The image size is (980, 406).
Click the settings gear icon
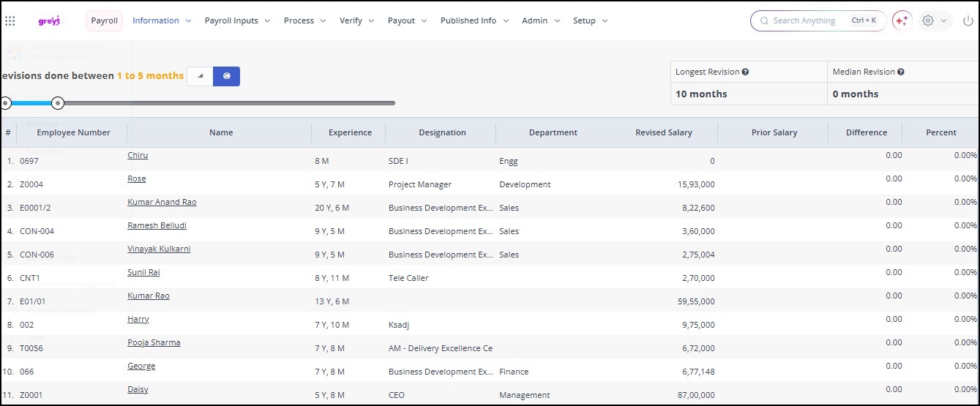[x=928, y=21]
